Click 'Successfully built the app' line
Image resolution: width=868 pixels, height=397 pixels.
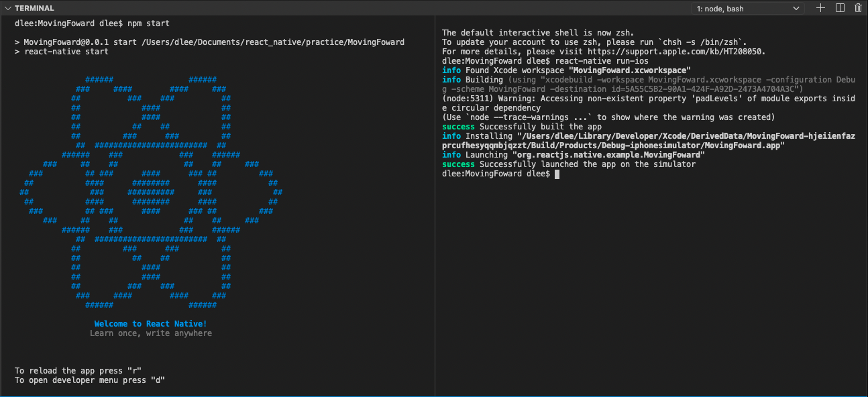click(x=522, y=127)
